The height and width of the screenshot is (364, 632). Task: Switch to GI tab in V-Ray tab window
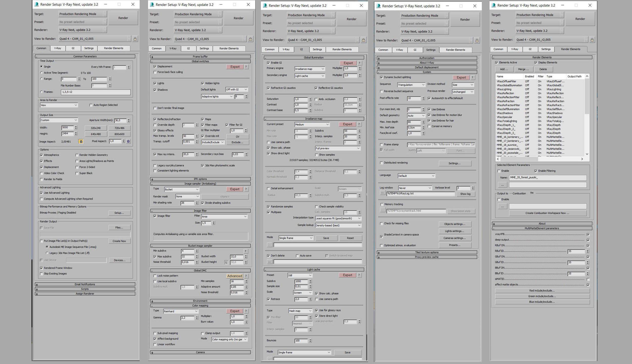(x=188, y=49)
